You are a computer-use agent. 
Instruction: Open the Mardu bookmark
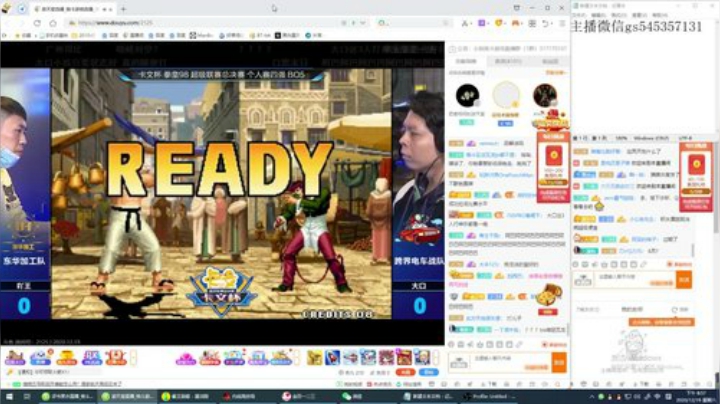click(x=202, y=35)
